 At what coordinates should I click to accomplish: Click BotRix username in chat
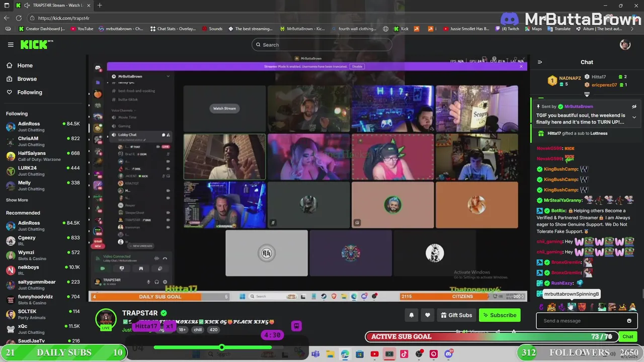(x=558, y=211)
